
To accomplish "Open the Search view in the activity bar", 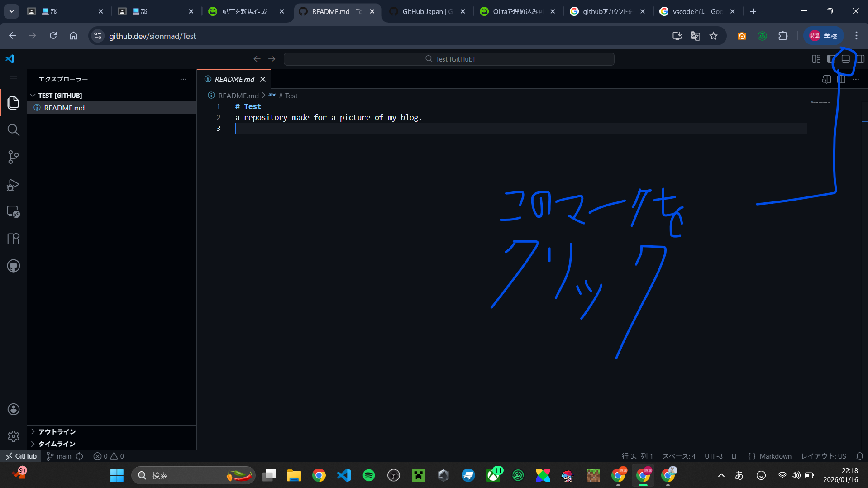I will (x=13, y=130).
